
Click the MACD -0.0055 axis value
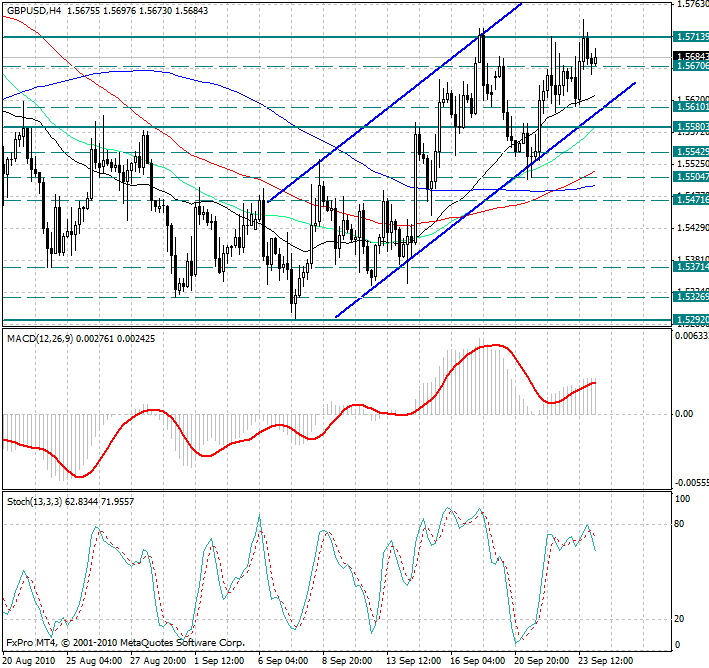[x=692, y=483]
